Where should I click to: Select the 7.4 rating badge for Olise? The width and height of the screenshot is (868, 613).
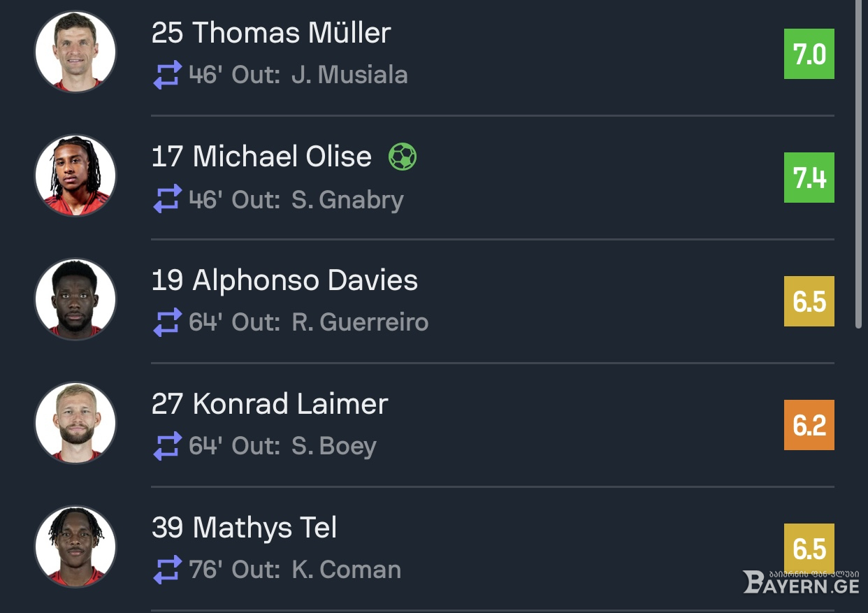tap(809, 178)
